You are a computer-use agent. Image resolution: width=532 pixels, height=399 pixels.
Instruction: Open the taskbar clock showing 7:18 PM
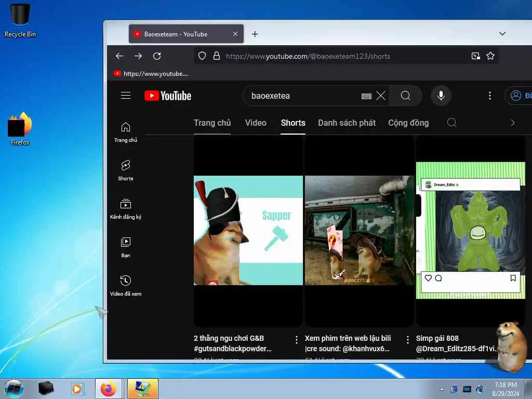click(x=506, y=389)
